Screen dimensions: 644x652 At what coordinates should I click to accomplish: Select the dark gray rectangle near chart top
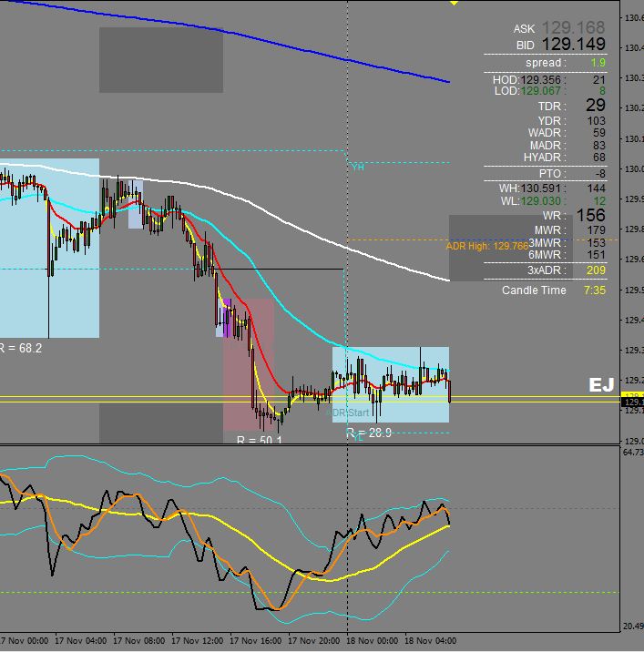(160, 60)
